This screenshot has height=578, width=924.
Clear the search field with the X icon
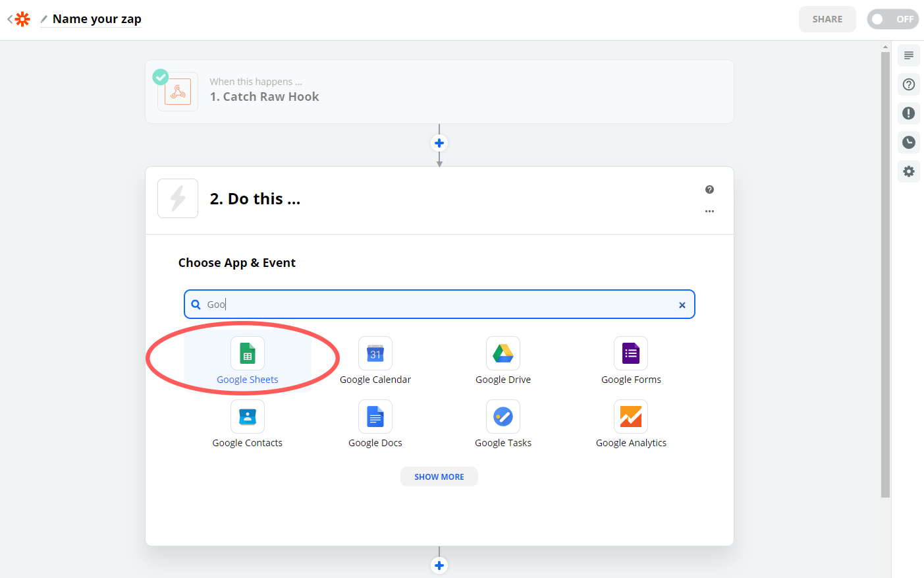(x=682, y=304)
